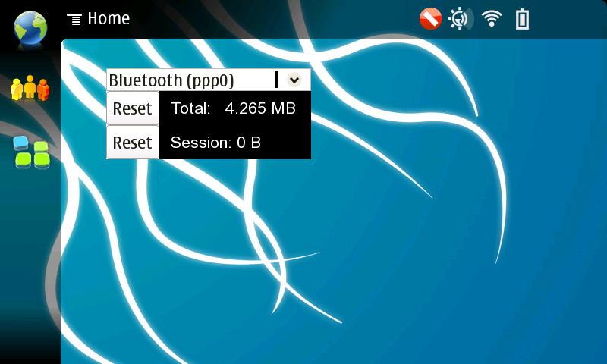Image resolution: width=607 pixels, height=364 pixels.
Task: Open the Wi-Fi connection status icon
Action: [492, 19]
